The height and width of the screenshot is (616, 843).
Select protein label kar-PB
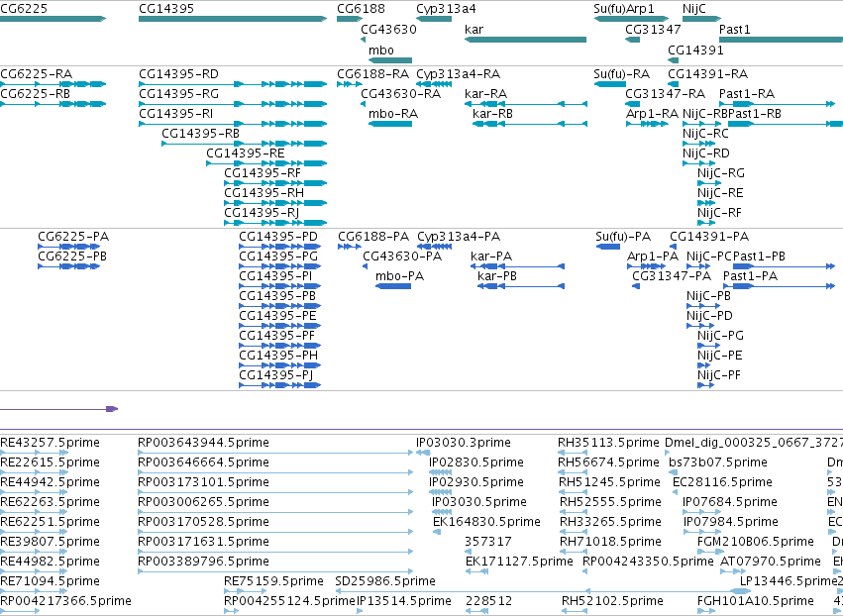[x=496, y=276]
